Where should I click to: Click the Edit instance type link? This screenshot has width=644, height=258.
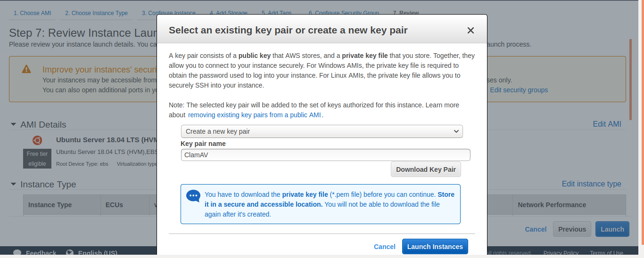[x=592, y=184]
